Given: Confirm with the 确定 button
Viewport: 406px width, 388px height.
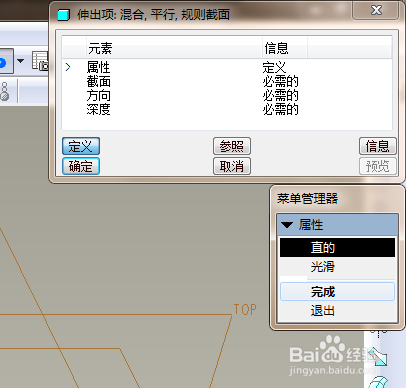Looking at the screenshot, I should [x=81, y=166].
